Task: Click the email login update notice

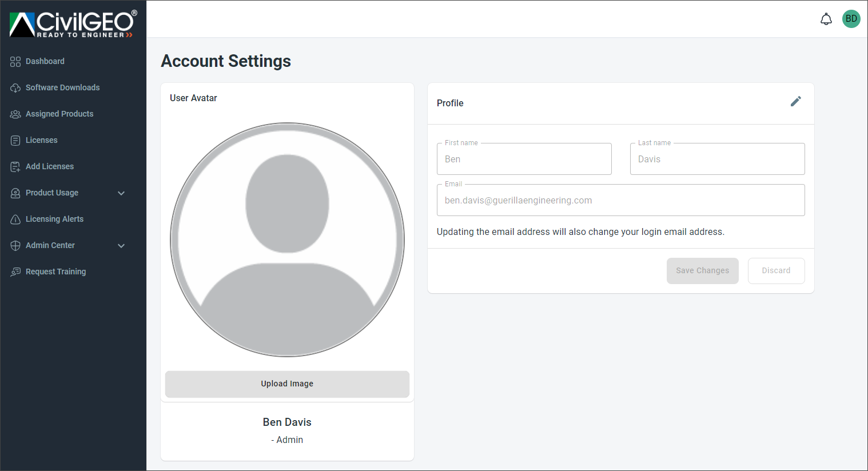Action: (580, 232)
